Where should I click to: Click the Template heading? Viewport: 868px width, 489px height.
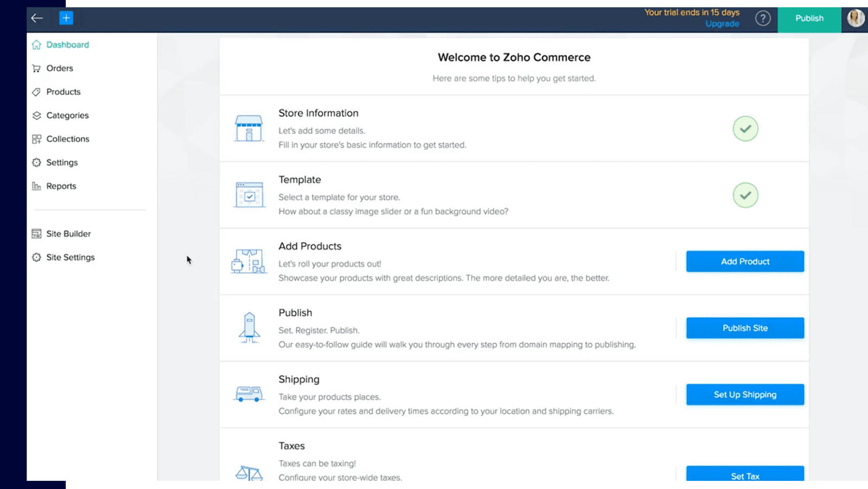[x=299, y=180]
